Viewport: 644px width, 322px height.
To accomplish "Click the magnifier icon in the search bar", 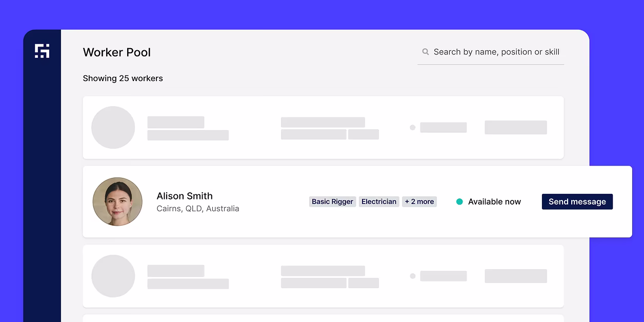I will pos(426,52).
